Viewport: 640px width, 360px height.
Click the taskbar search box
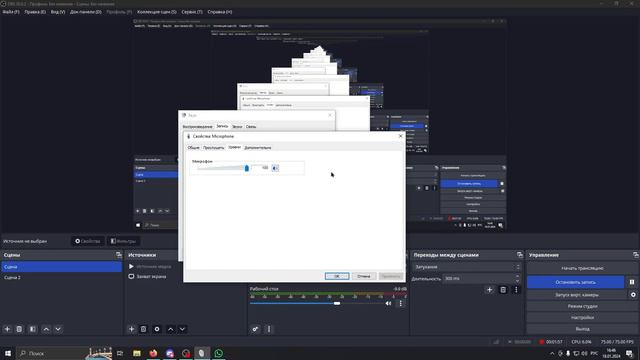tap(64, 353)
